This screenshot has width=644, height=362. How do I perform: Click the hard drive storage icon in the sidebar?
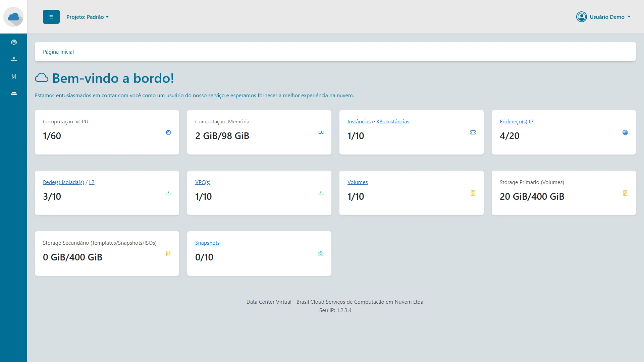coord(13,76)
